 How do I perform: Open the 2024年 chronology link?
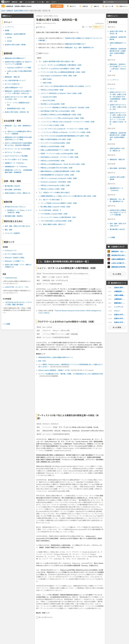coord(9,37)
